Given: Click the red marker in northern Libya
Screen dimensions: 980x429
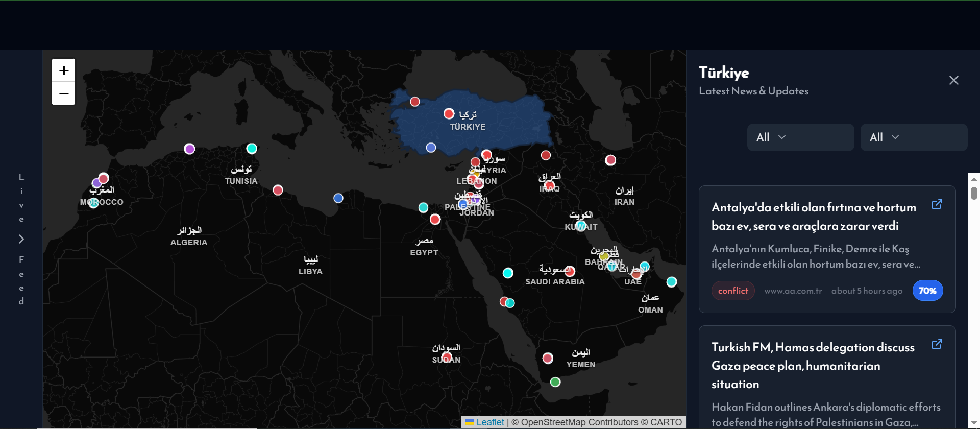Looking at the screenshot, I should (278, 190).
